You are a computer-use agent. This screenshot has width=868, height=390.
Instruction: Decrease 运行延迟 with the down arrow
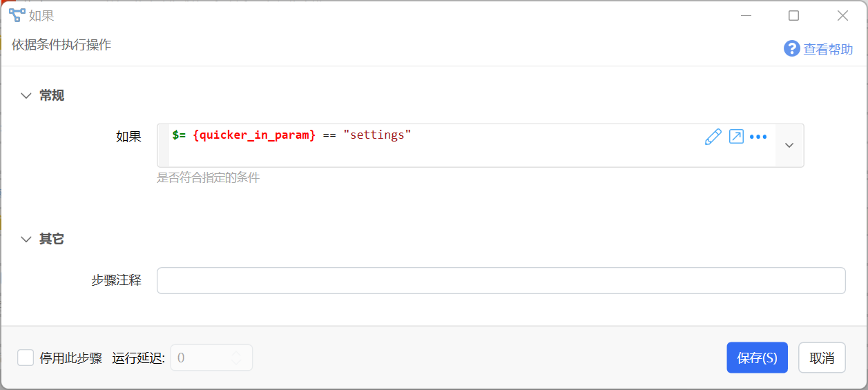237,362
